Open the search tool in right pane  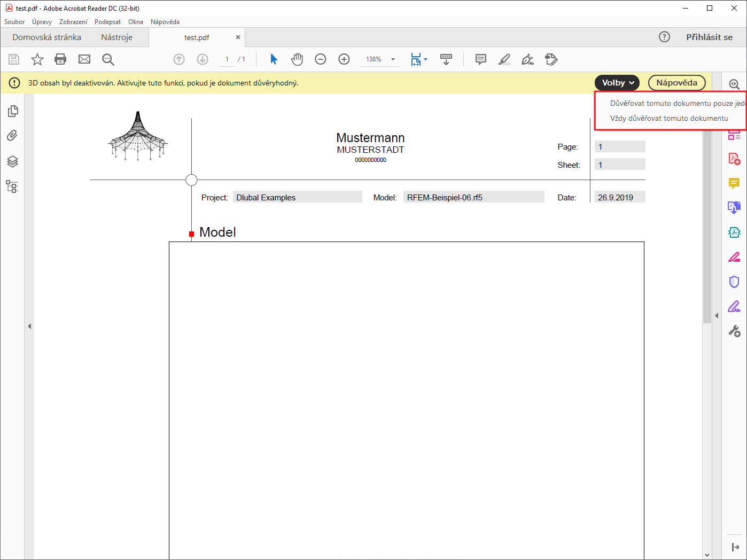(734, 84)
